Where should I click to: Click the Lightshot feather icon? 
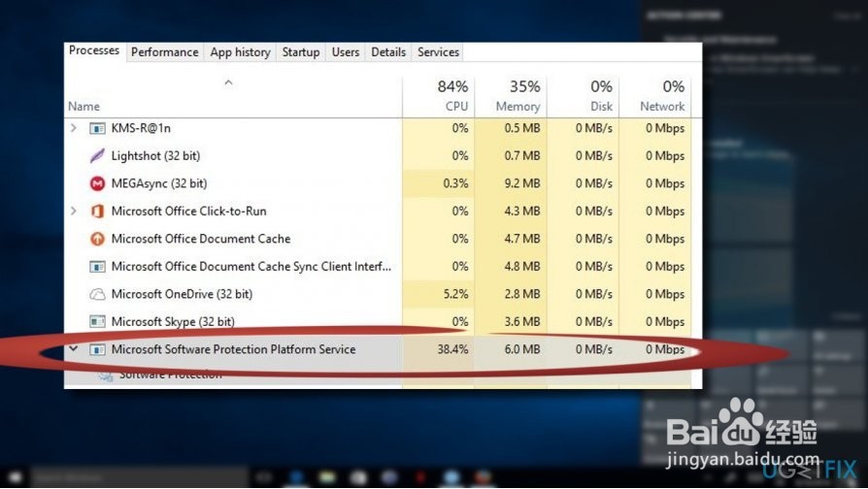[x=97, y=155]
